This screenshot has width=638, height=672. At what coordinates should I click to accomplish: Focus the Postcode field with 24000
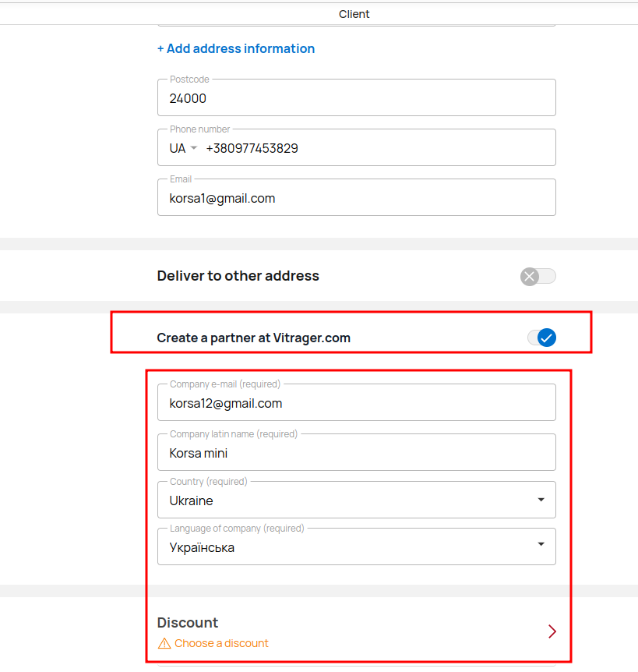point(357,97)
